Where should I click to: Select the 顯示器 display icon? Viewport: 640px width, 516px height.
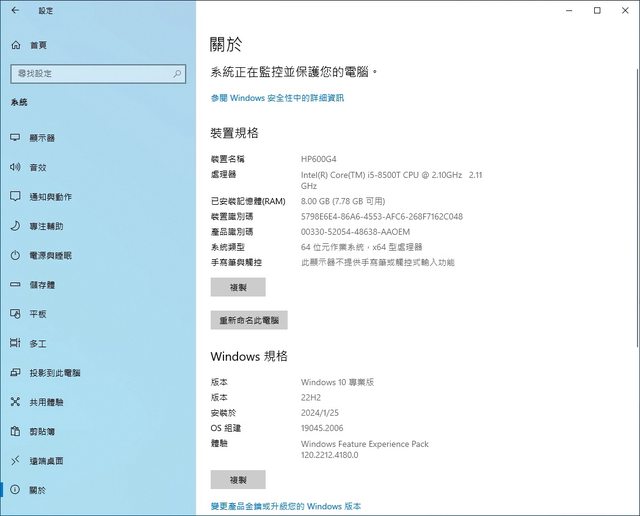point(15,138)
